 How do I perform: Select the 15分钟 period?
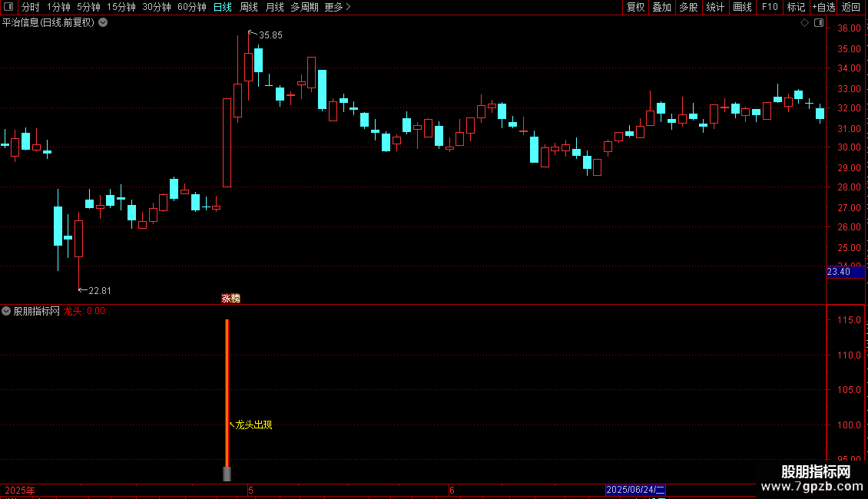(x=121, y=7)
